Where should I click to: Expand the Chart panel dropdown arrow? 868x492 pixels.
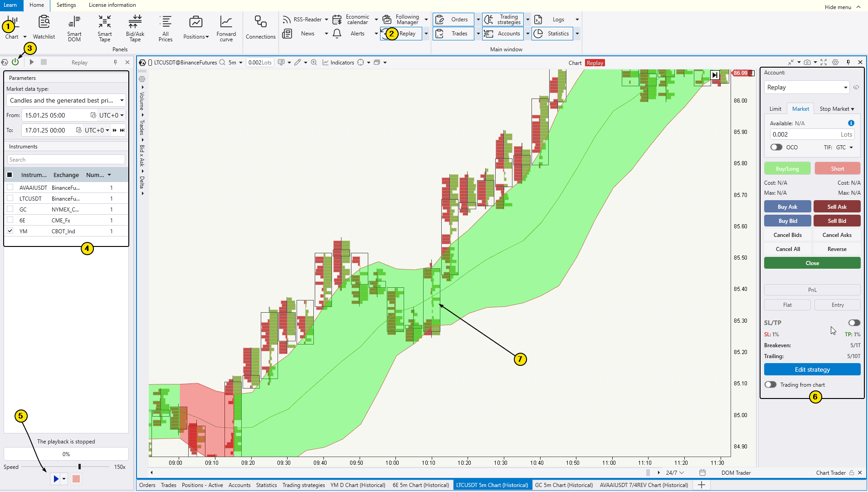pyautogui.click(x=25, y=37)
